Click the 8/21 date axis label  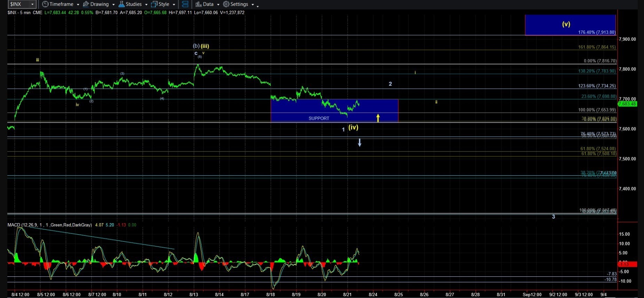click(x=347, y=295)
